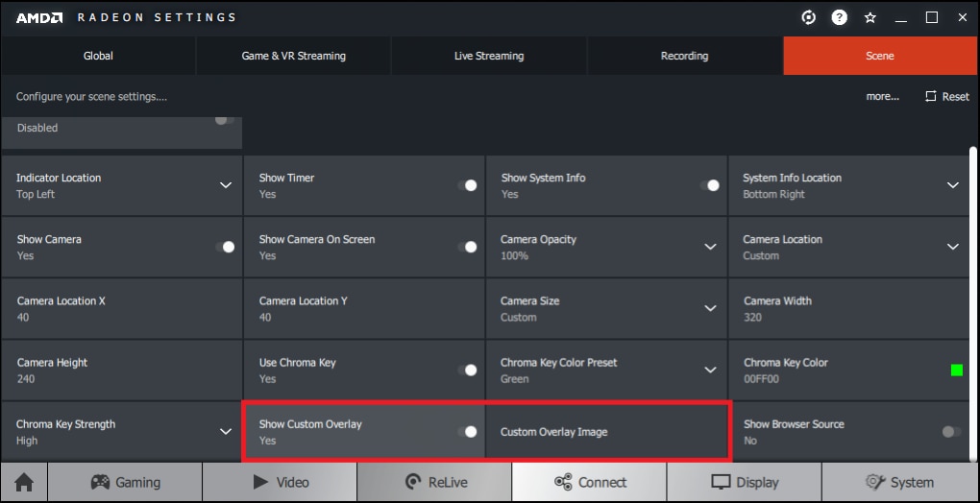Viewport: 980px width, 503px height.
Task: Switch to the Live Streaming tab
Action: (489, 56)
